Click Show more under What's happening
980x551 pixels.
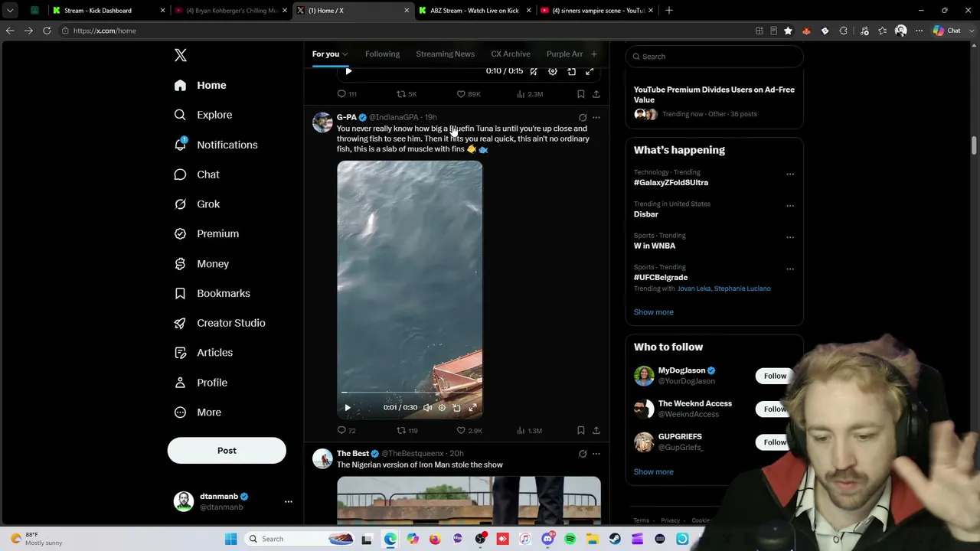(x=653, y=312)
